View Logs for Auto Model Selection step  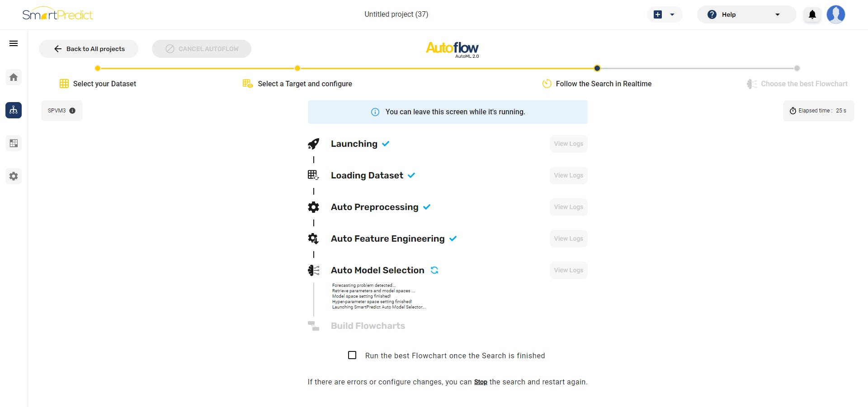[x=569, y=270]
